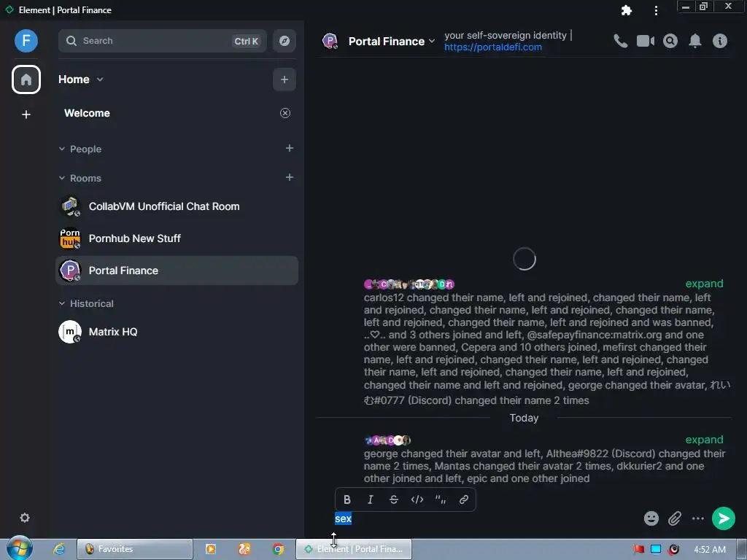Open the Matrix HQ room
This screenshot has width=747, height=560.
[177, 332]
